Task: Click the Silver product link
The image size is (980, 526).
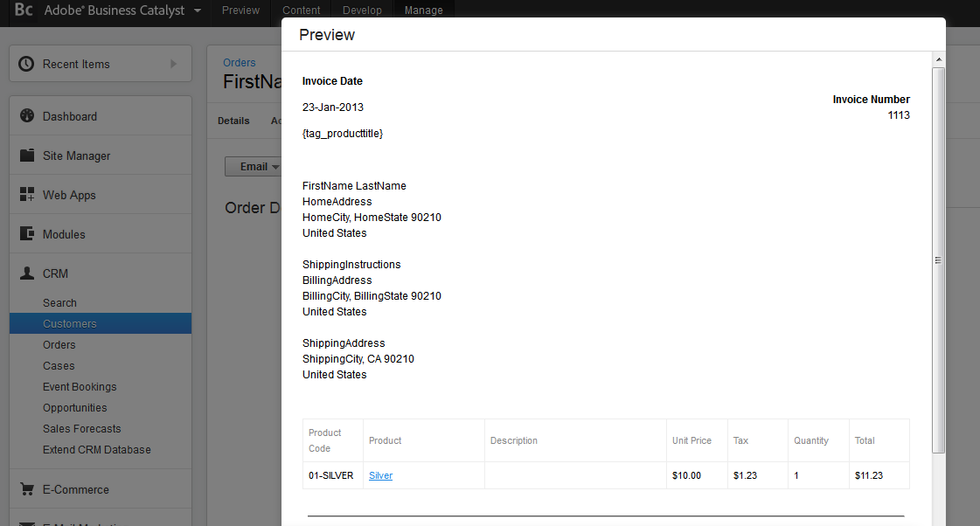Action: click(380, 475)
